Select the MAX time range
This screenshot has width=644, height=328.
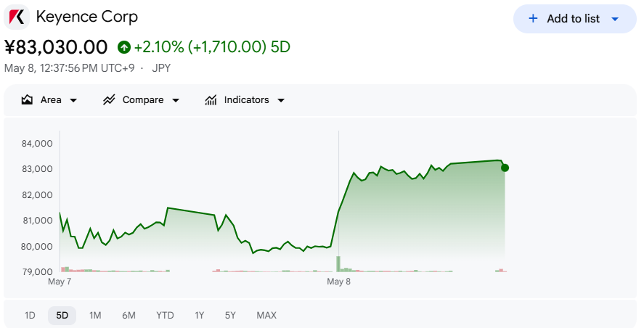pyautogui.click(x=266, y=315)
